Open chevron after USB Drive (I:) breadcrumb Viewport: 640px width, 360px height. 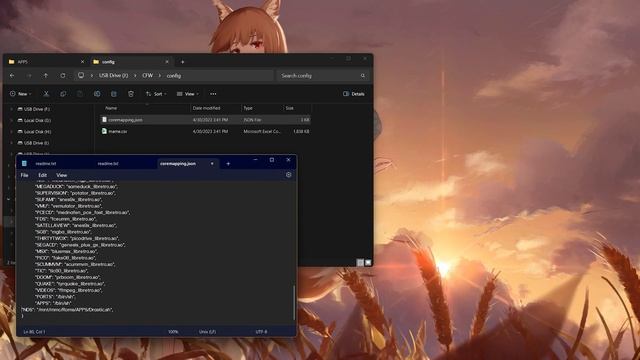point(135,76)
